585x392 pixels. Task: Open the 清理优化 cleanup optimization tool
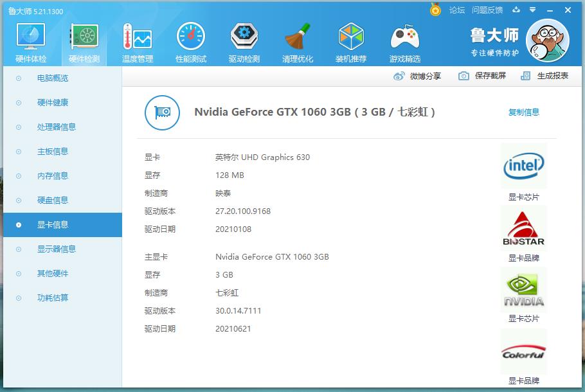[297, 41]
